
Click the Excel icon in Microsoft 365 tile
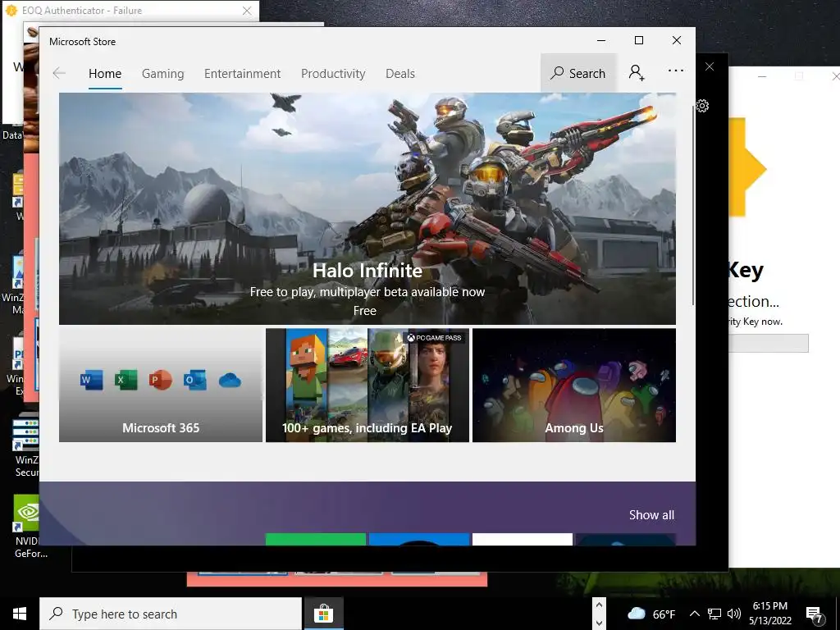tap(126, 380)
